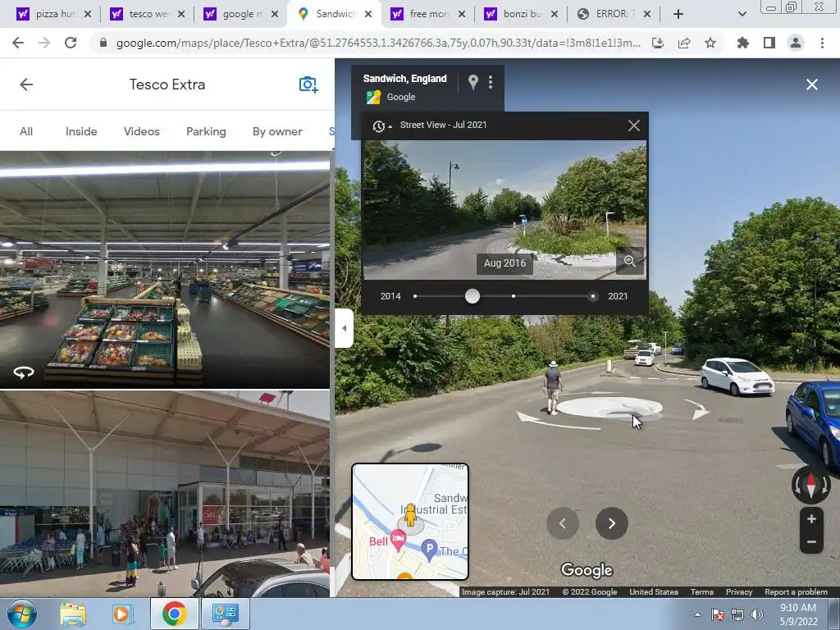Click the Aug 2016 preview thumbnail

[x=504, y=209]
